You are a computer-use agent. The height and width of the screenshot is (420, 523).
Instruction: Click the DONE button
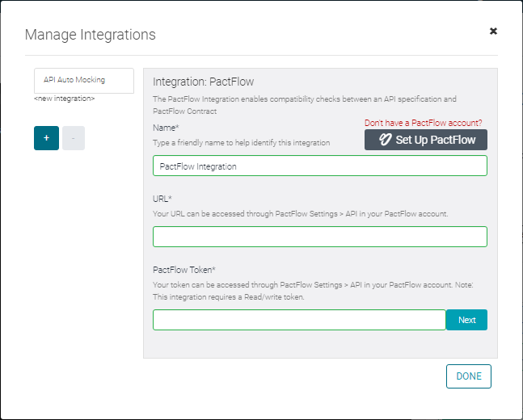[x=468, y=376]
